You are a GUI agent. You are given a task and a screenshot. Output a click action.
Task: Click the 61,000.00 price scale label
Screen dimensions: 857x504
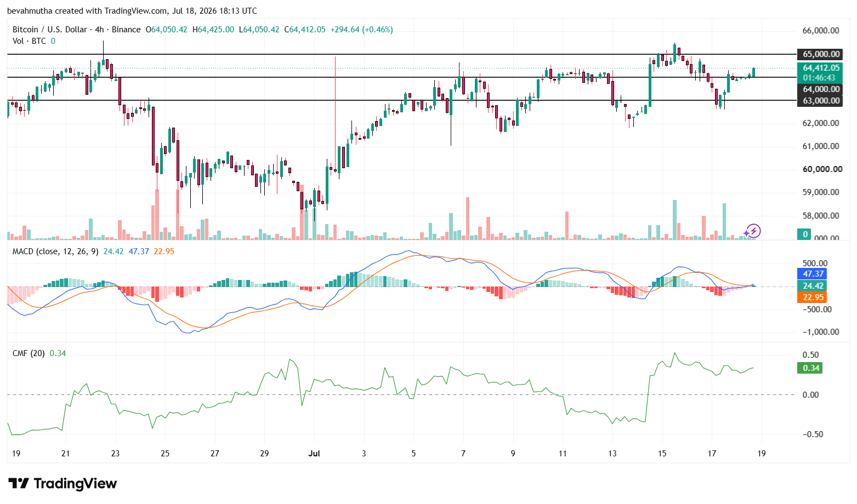coord(821,146)
